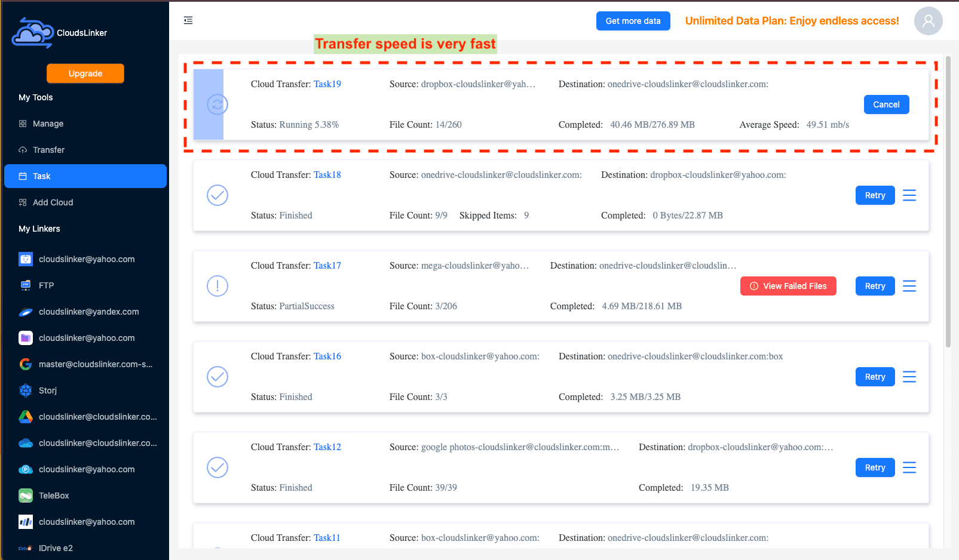Click the Google Drive linker icon

26,417
